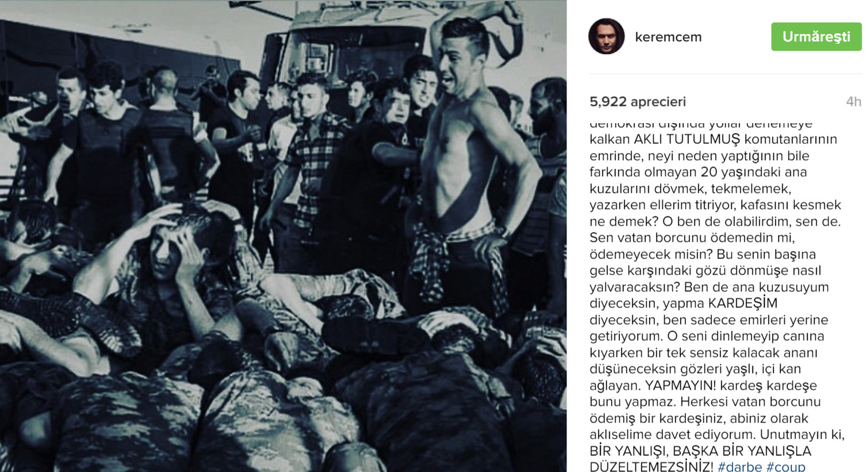
Task: Click the AKLI TUTULMUŞ phrase in caption
Action: [687, 139]
